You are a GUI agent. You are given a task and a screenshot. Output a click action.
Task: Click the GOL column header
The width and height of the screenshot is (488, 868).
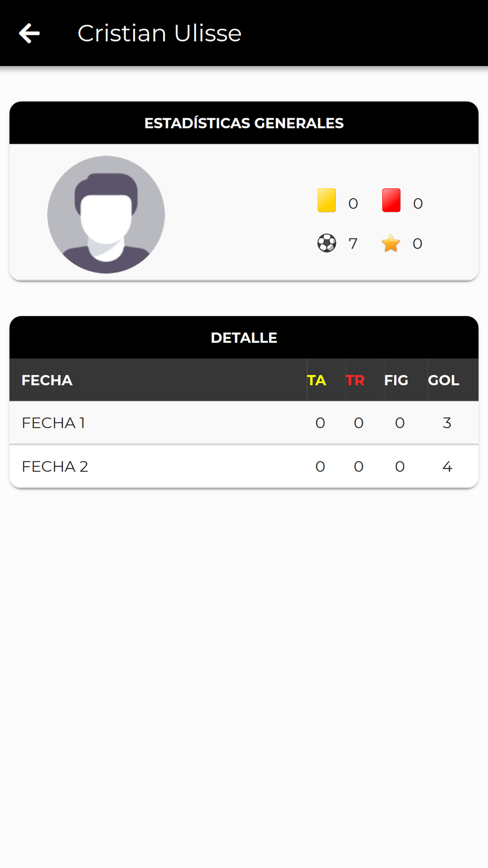444,380
